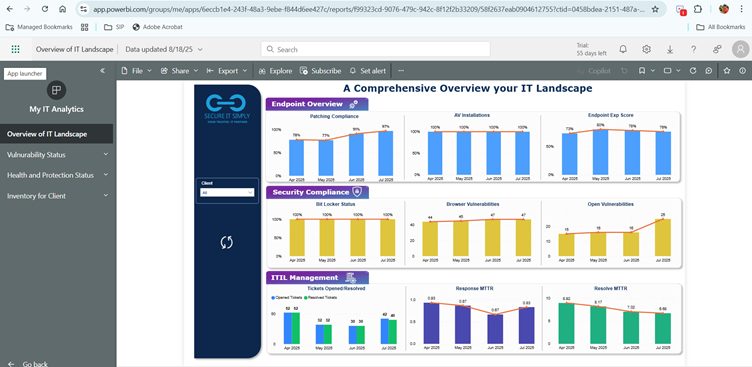Click the Subscribe button
The image size is (752, 367).
click(x=320, y=71)
